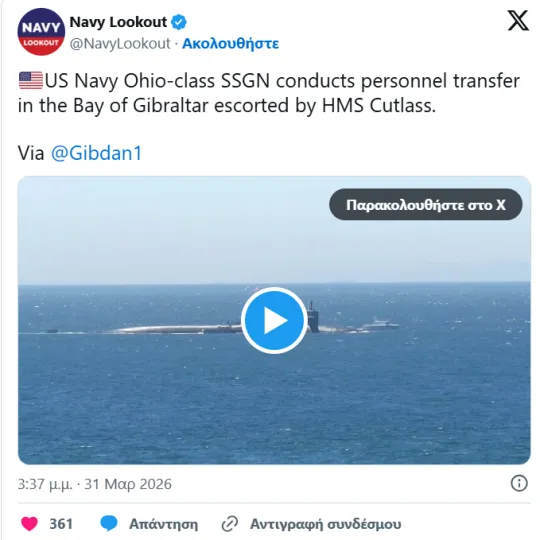Click the Αντιγραφή συνδέσμου label

pyautogui.click(x=325, y=524)
